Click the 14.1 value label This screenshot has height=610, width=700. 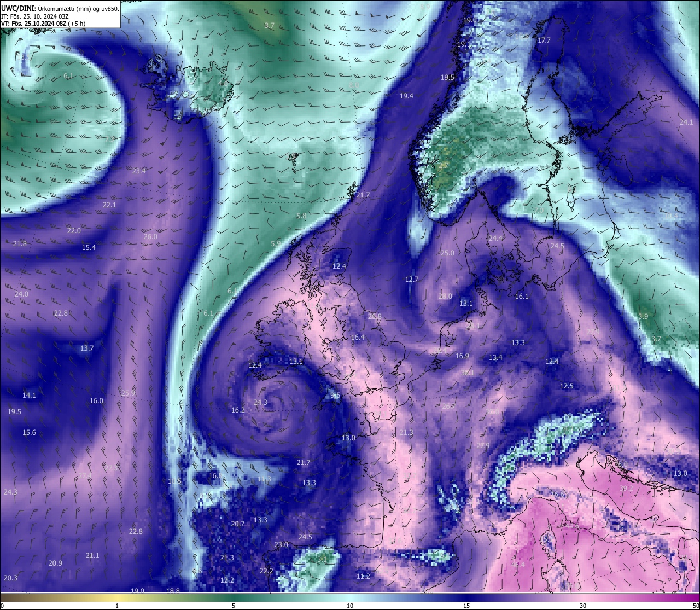click(29, 395)
